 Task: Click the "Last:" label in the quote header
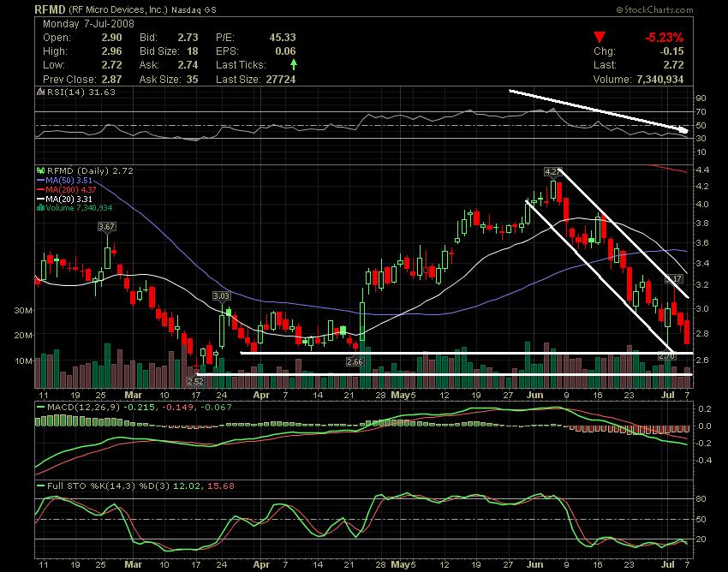pos(605,65)
